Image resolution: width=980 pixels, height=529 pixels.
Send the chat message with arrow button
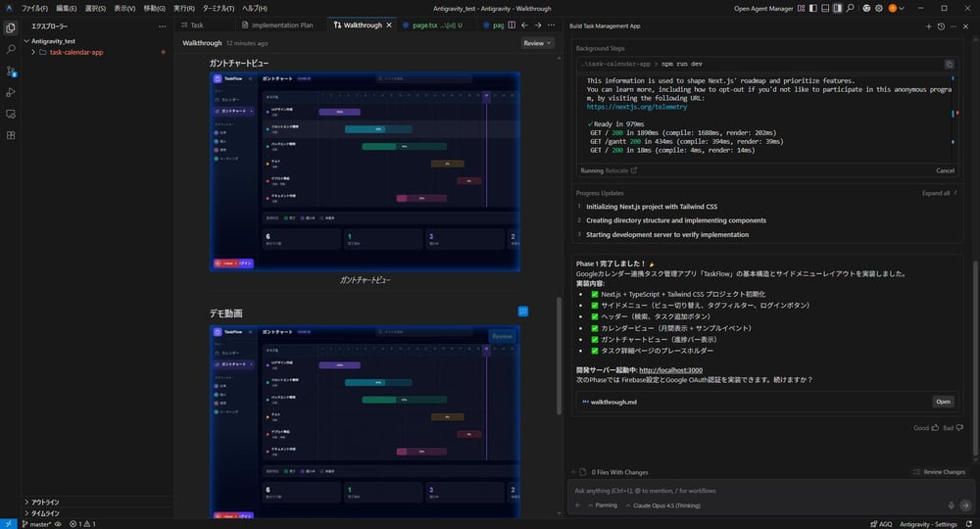[x=965, y=505]
